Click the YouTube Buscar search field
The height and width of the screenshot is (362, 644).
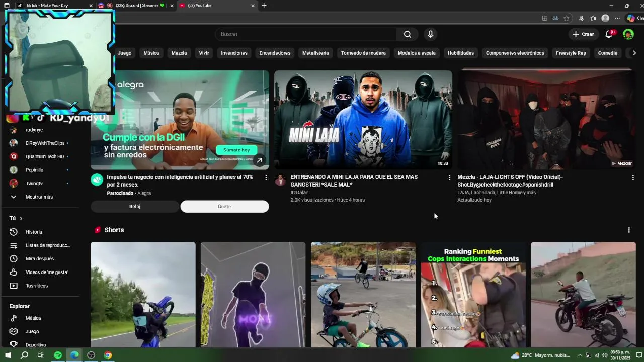306,34
